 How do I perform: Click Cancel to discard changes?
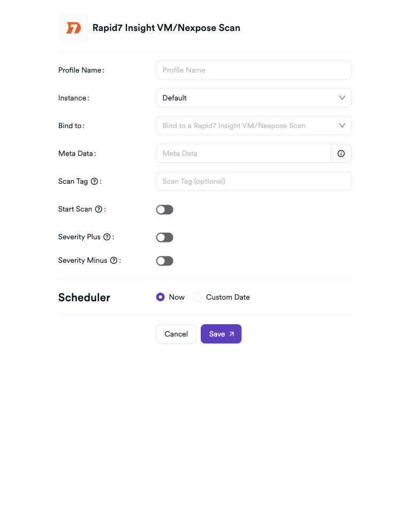tap(176, 334)
